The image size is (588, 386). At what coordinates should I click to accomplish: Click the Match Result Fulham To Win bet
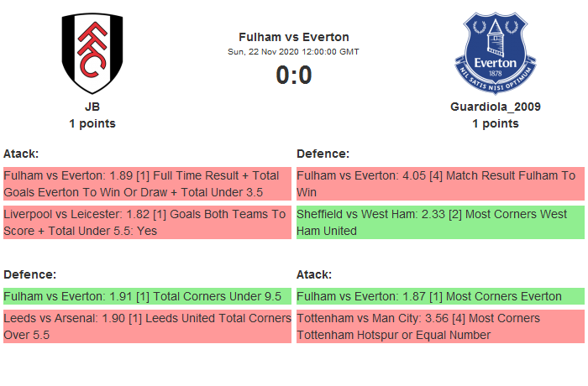pyautogui.click(x=440, y=184)
